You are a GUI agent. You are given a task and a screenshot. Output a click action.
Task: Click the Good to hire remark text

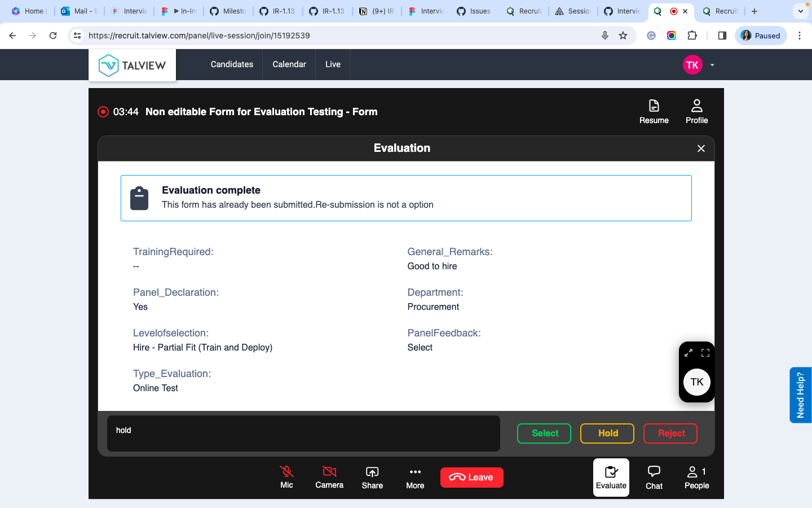click(432, 266)
